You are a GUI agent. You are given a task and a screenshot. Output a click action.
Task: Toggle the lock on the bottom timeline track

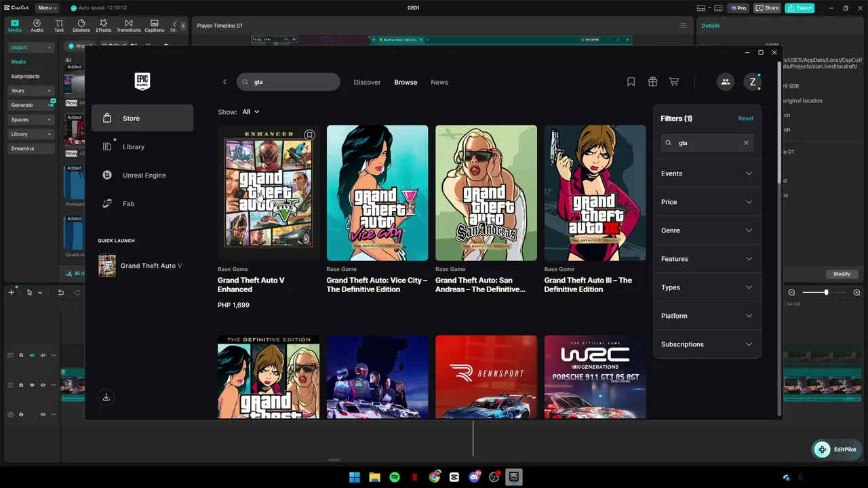coord(21,414)
